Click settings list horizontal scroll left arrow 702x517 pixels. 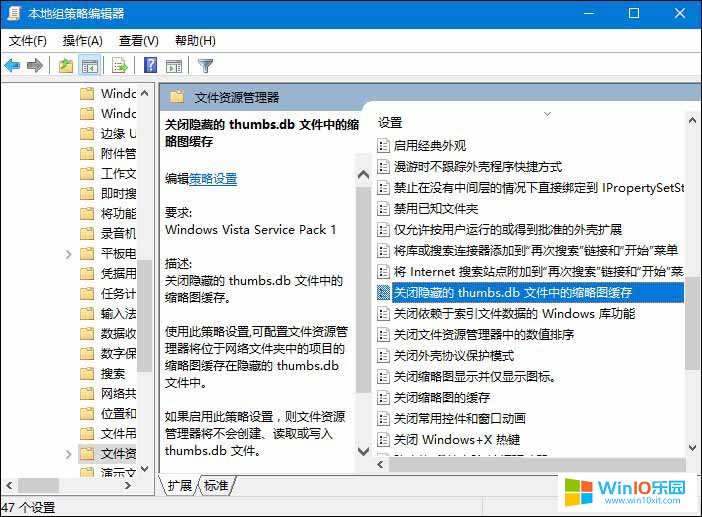pyautogui.click(x=381, y=465)
